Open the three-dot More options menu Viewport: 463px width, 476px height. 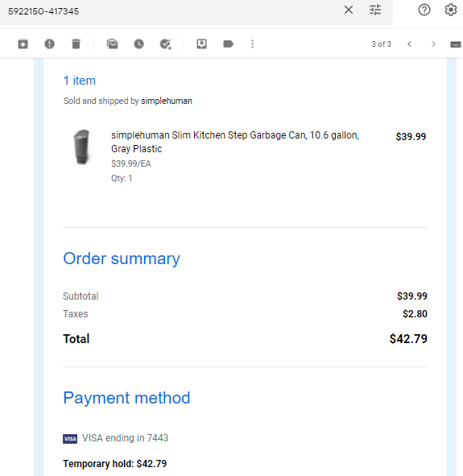252,44
